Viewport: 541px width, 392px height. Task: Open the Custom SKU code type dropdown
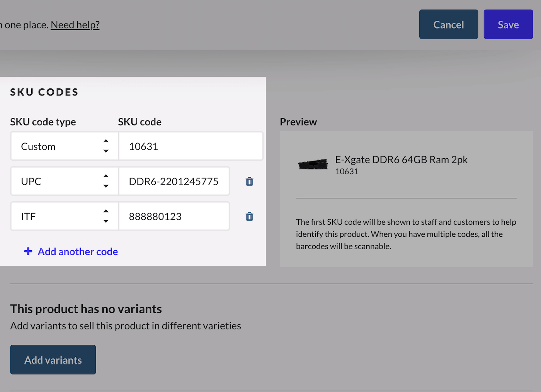pyautogui.click(x=58, y=146)
